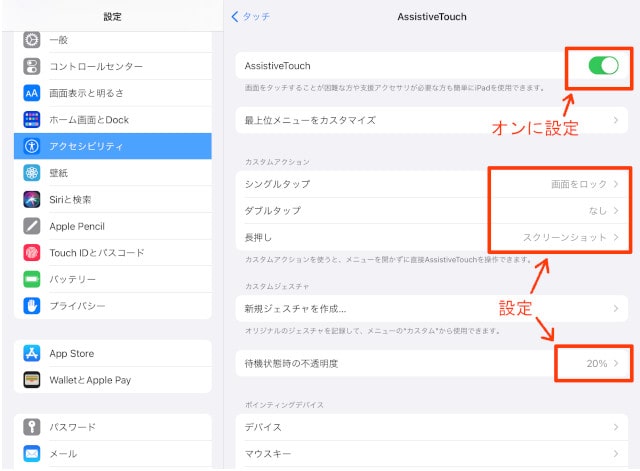
Task: Open 新規ジェスチャを作成 chevron
Action: point(616,309)
